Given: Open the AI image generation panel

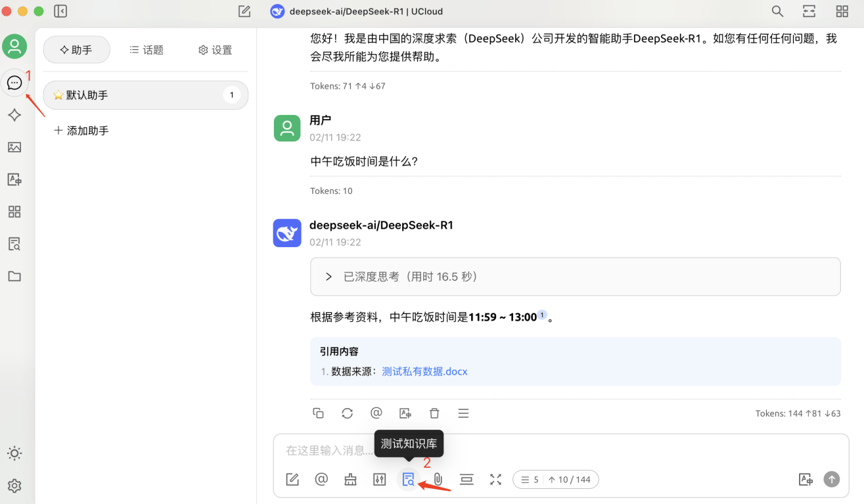Looking at the screenshot, I should coord(14,147).
